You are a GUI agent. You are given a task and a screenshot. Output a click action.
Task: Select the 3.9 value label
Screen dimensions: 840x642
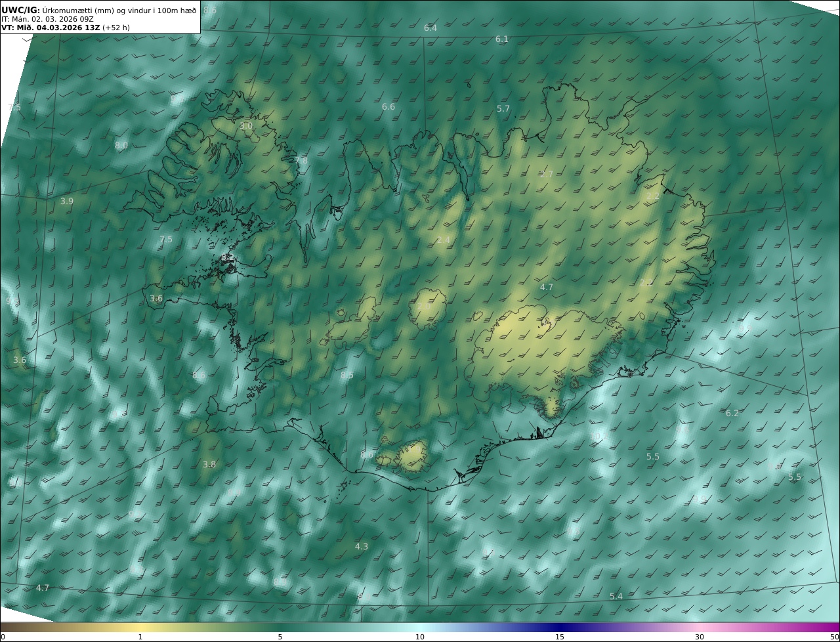coord(67,202)
